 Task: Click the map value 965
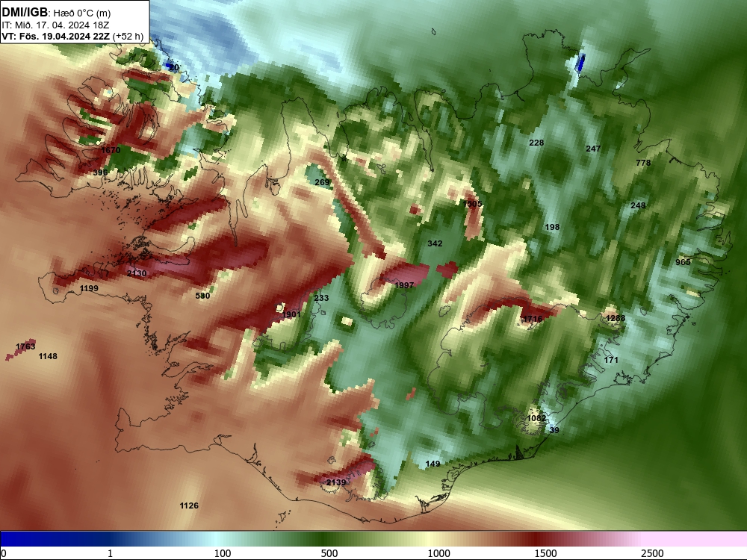coord(683,262)
